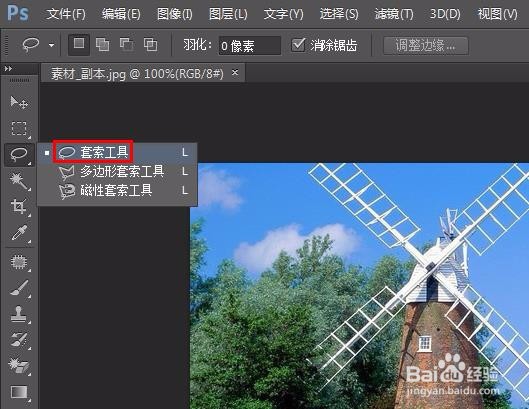Choose New selection mode
The height and width of the screenshot is (409, 529).
click(x=79, y=44)
